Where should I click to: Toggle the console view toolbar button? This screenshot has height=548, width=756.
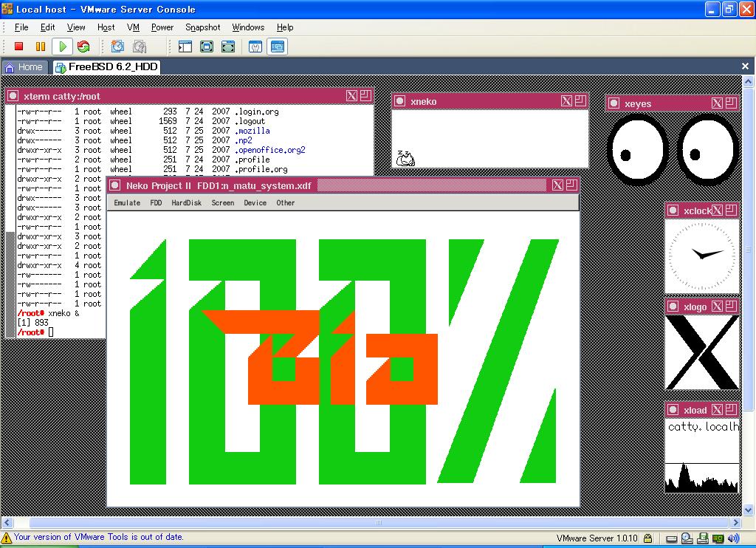point(277,47)
